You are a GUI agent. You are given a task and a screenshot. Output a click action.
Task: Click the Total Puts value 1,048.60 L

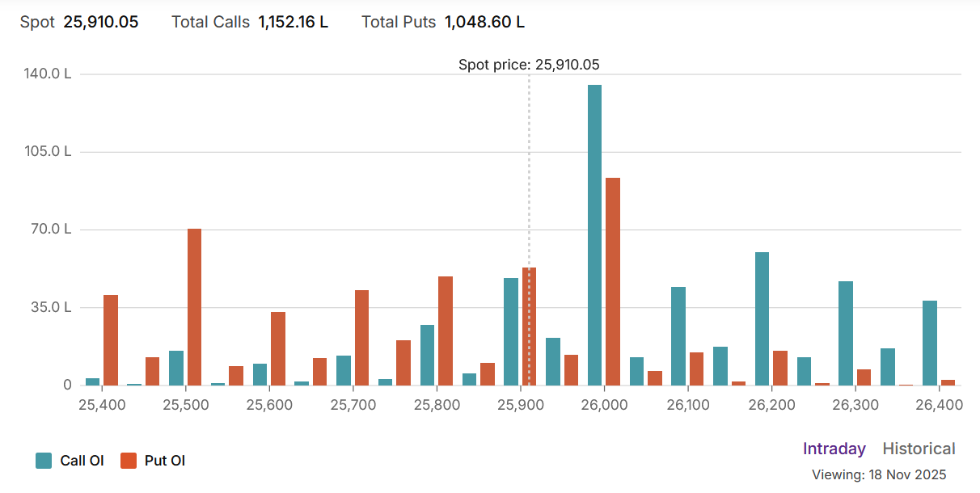(484, 22)
